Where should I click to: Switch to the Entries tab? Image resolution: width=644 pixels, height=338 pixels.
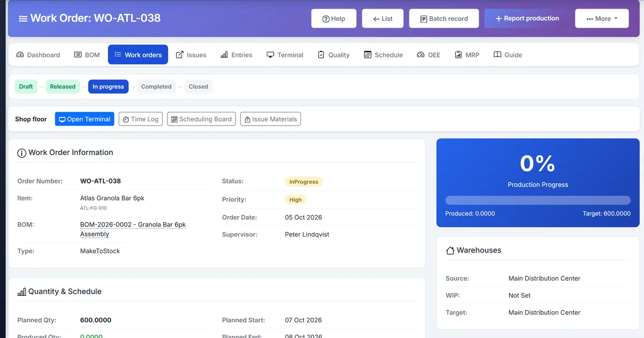click(x=236, y=55)
